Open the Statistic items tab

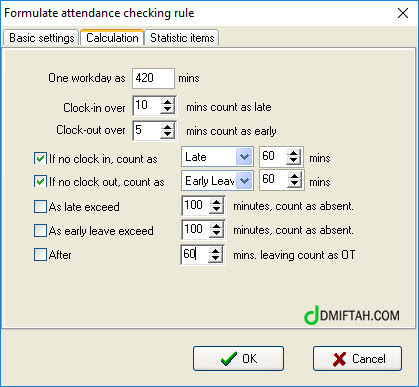(182, 38)
